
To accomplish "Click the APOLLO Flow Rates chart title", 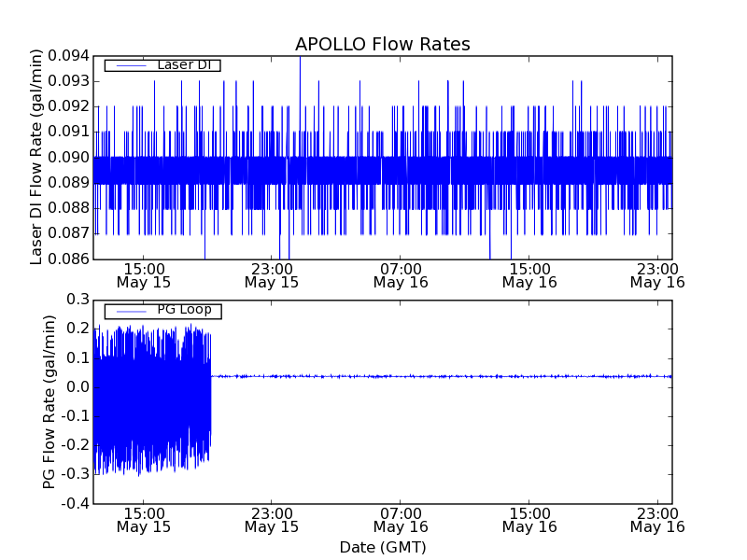I will pos(382,44).
